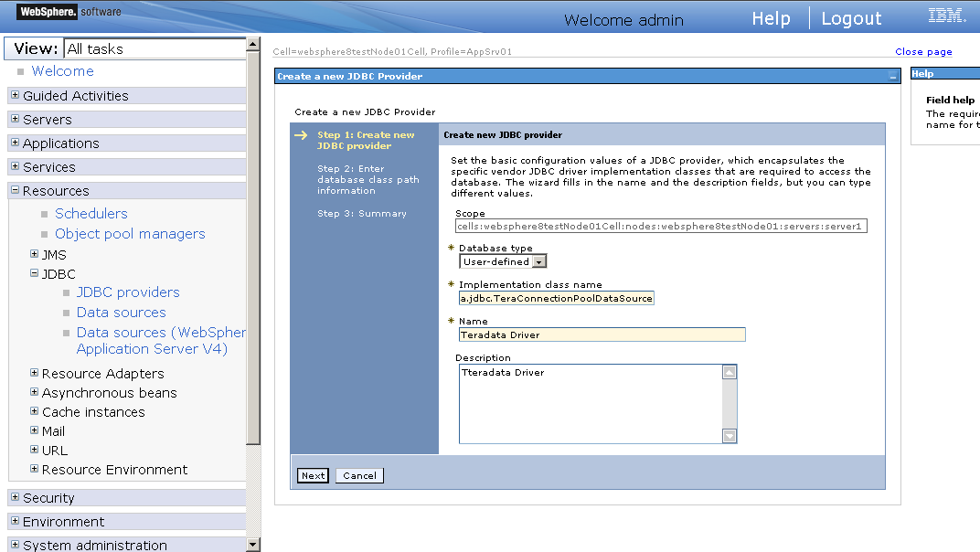Click the Next button
980x552 pixels.
pos(312,475)
